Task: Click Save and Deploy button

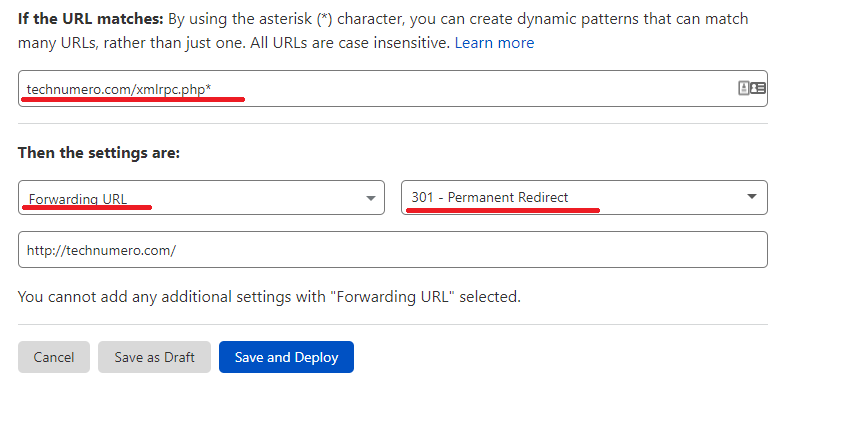Action: [286, 357]
